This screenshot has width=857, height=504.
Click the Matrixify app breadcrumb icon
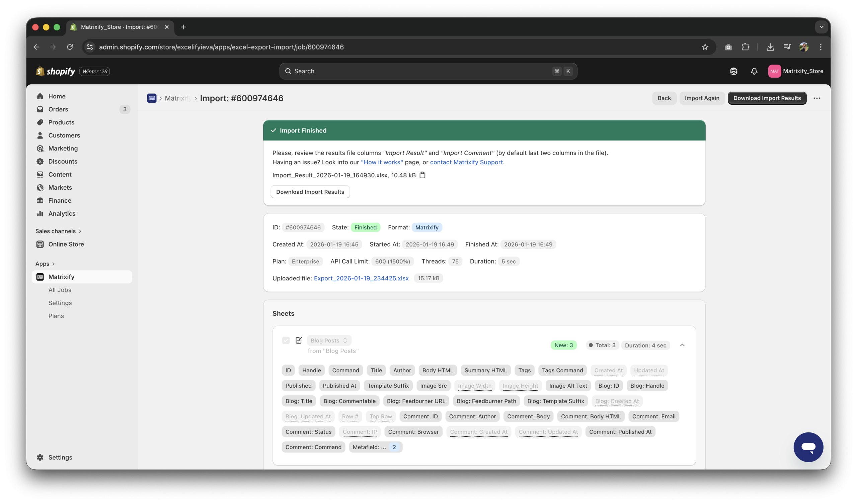tap(152, 98)
